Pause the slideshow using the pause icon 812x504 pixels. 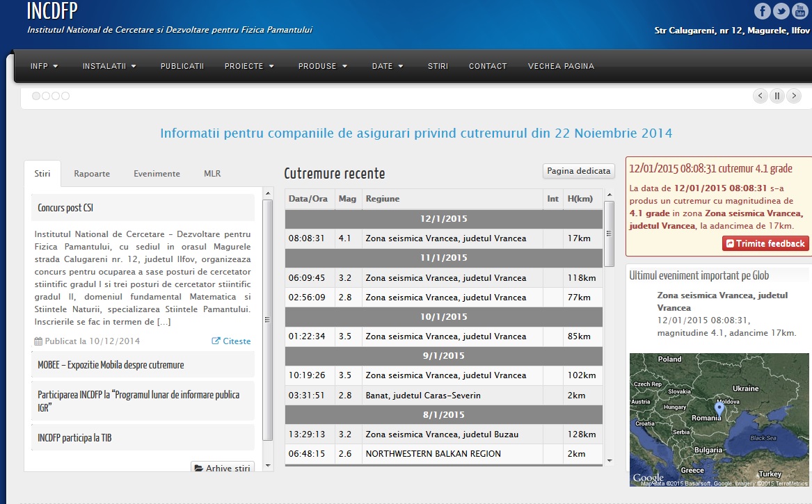click(777, 95)
